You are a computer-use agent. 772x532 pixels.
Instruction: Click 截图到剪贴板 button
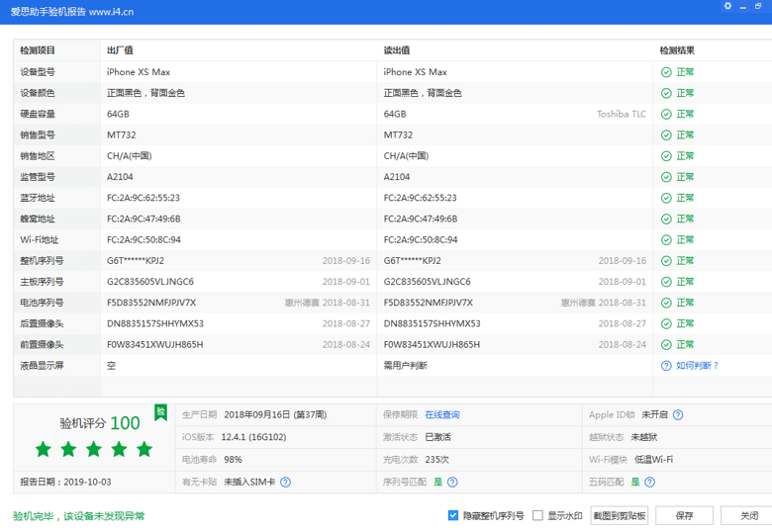[x=620, y=515]
